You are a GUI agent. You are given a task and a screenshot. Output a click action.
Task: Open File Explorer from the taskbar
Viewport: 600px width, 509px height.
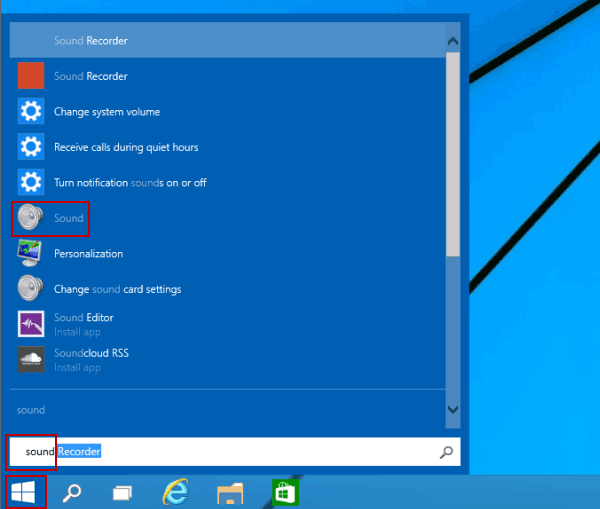point(230,494)
